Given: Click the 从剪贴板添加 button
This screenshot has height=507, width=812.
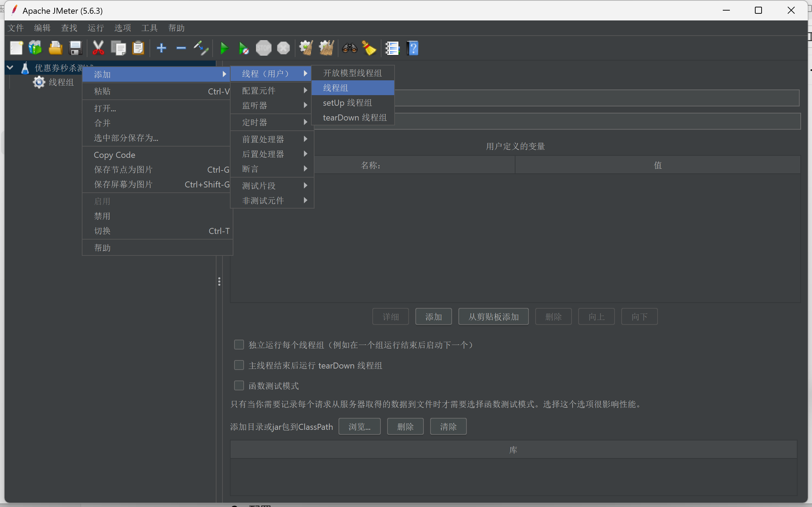Looking at the screenshot, I should tap(493, 316).
